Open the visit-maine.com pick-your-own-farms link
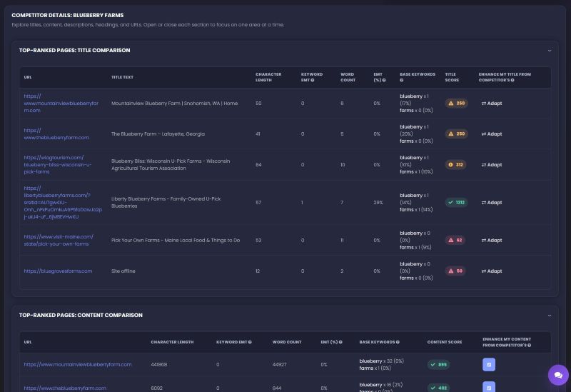The width and height of the screenshot is (571, 392). (59, 241)
